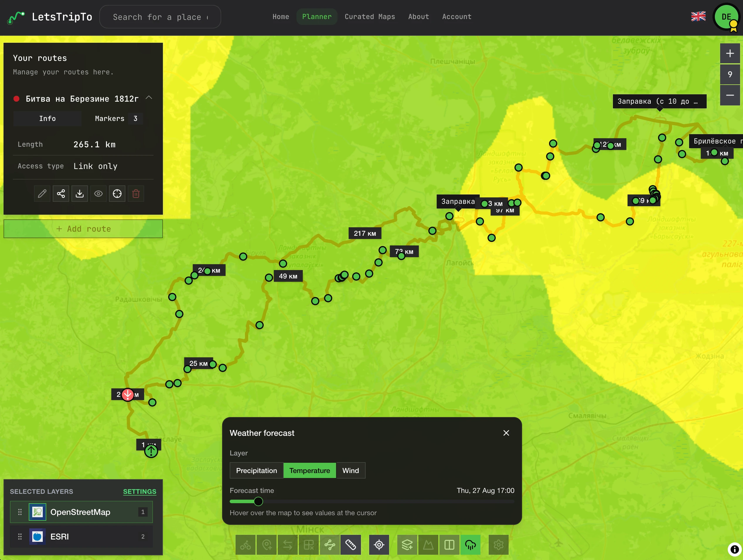Toggle route visibility with the eye icon
Screen dimensions: 743x560
coord(98,194)
